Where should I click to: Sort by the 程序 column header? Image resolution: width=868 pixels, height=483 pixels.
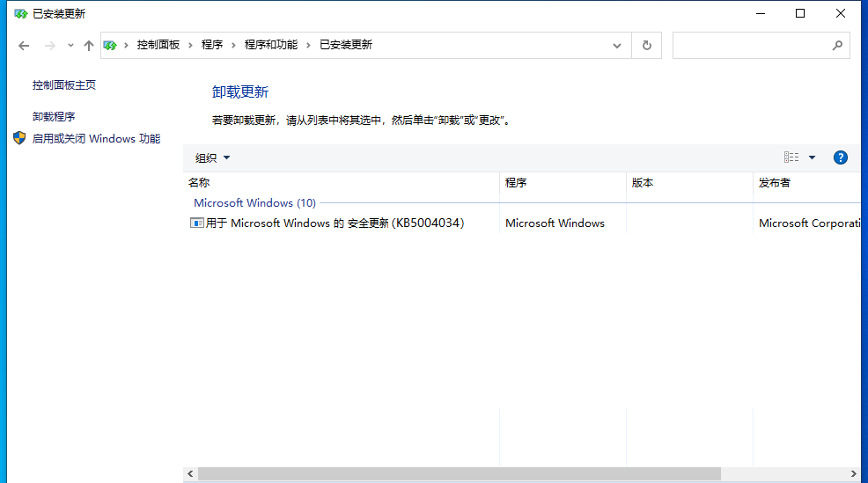click(563, 183)
